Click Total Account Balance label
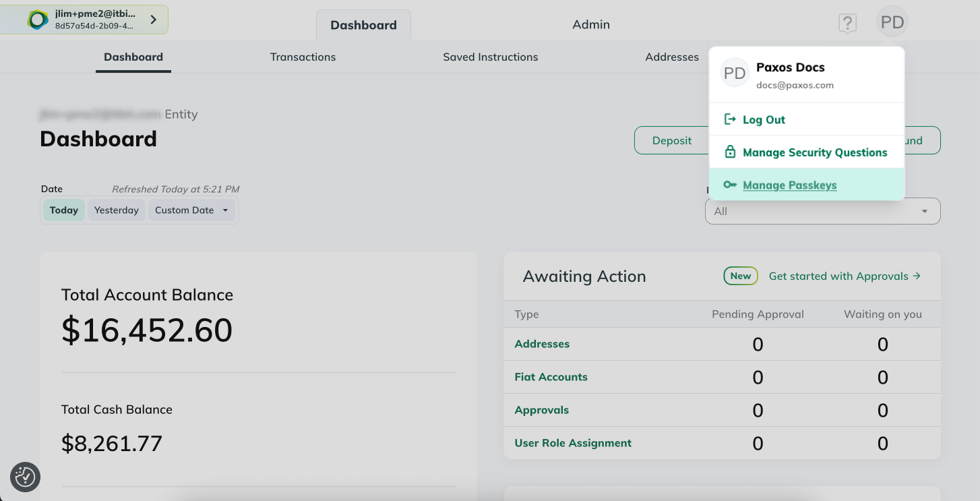980x501 pixels. click(147, 295)
